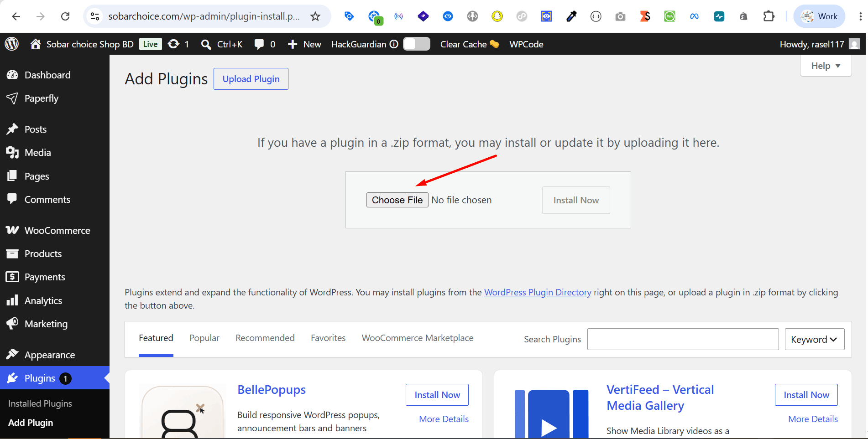Click the updates refresh icon

[173, 44]
